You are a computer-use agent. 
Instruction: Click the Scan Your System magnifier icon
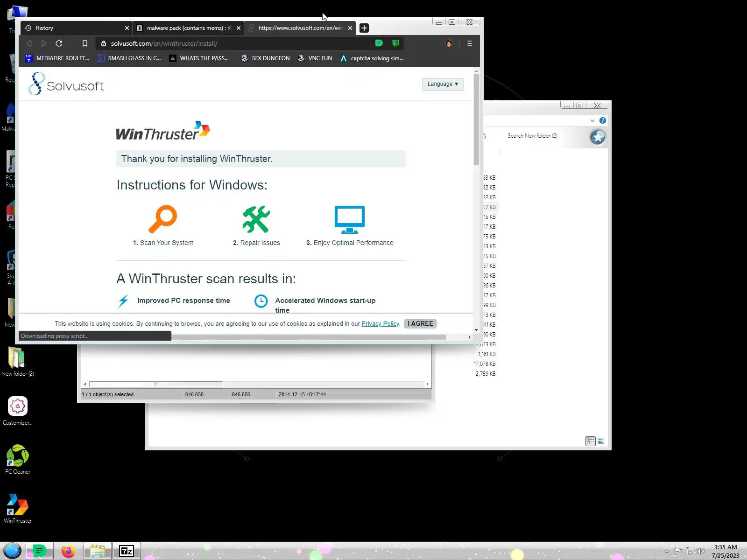(163, 219)
